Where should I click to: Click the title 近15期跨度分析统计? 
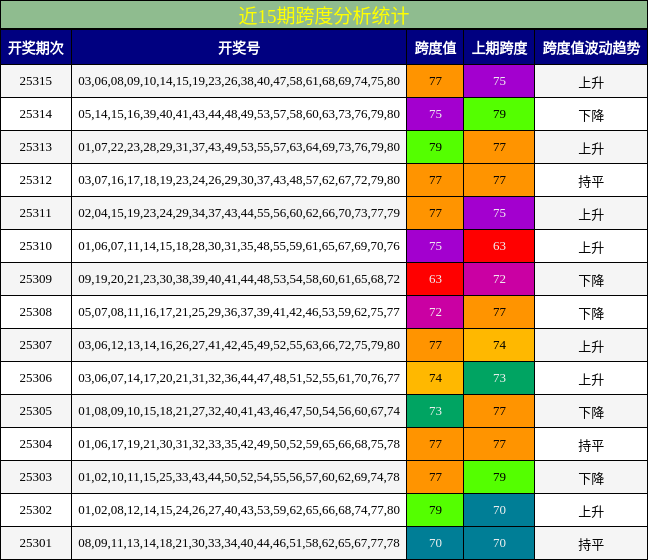pyautogui.click(x=324, y=16)
